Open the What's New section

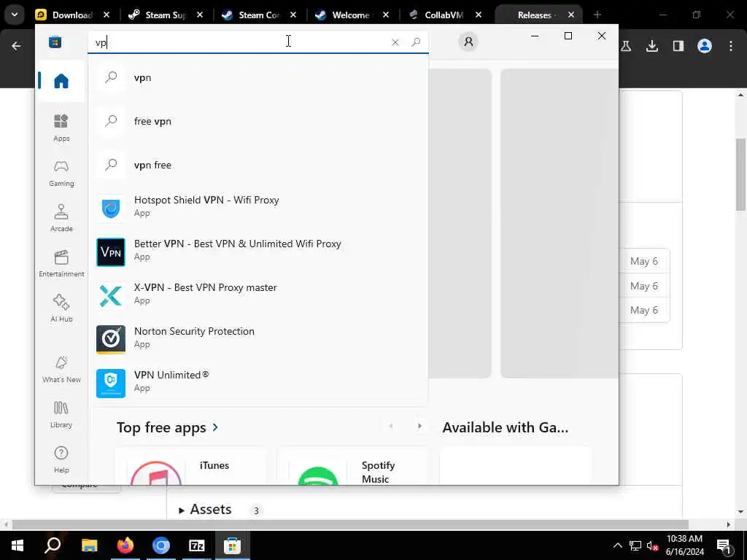(x=61, y=369)
